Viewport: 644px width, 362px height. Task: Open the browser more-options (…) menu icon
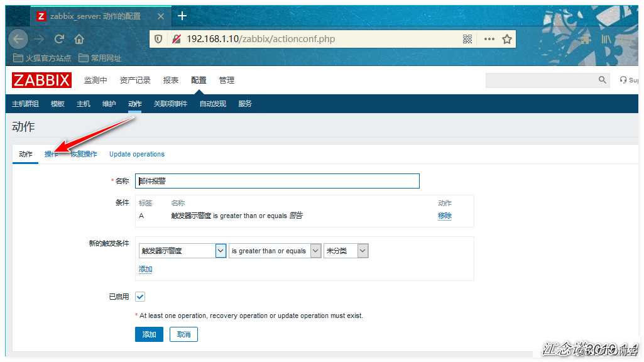(489, 38)
